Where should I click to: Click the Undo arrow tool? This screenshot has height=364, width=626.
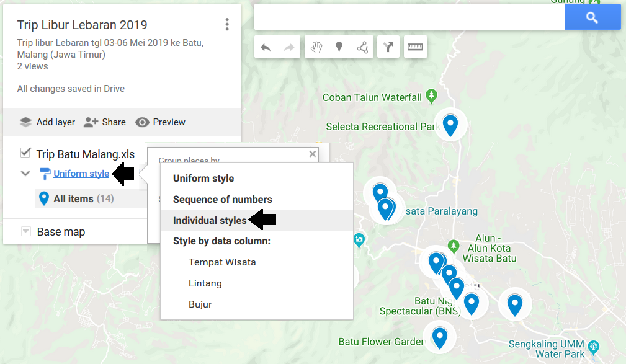[x=266, y=47]
